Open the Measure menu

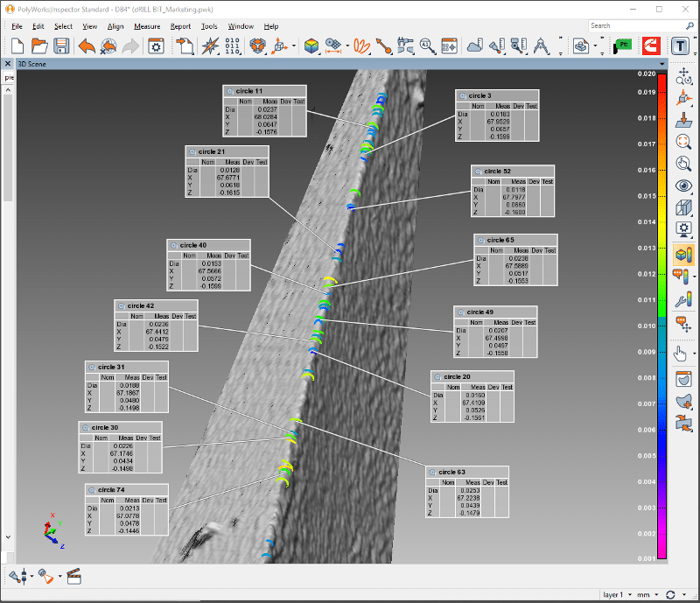click(147, 26)
